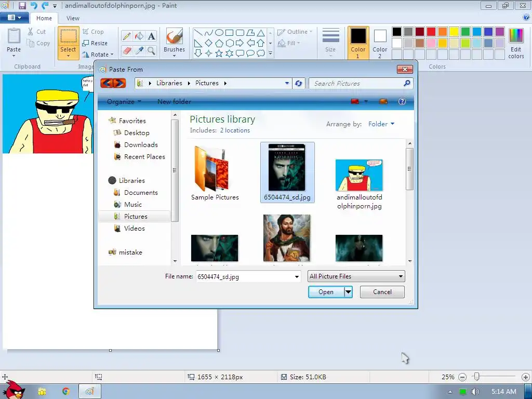This screenshot has width=532, height=399.
Task: Open the Rotate dropdown in Paint ribbon
Action: pyautogui.click(x=98, y=54)
